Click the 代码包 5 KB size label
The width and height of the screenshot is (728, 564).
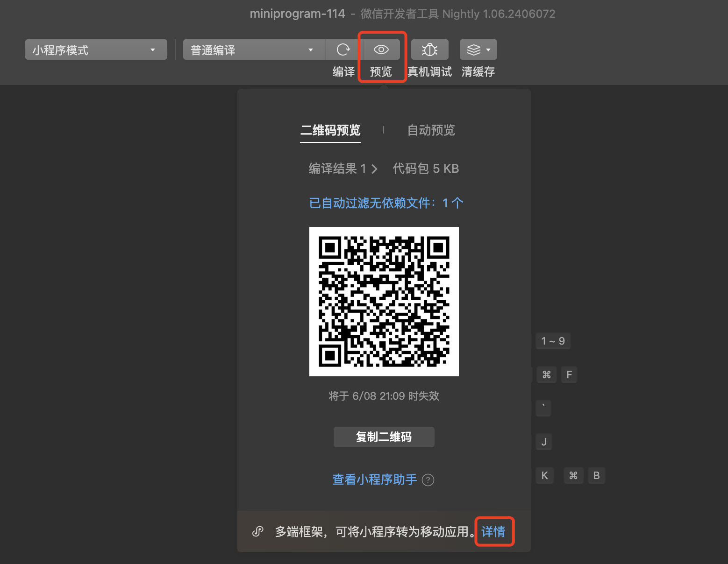pos(426,169)
